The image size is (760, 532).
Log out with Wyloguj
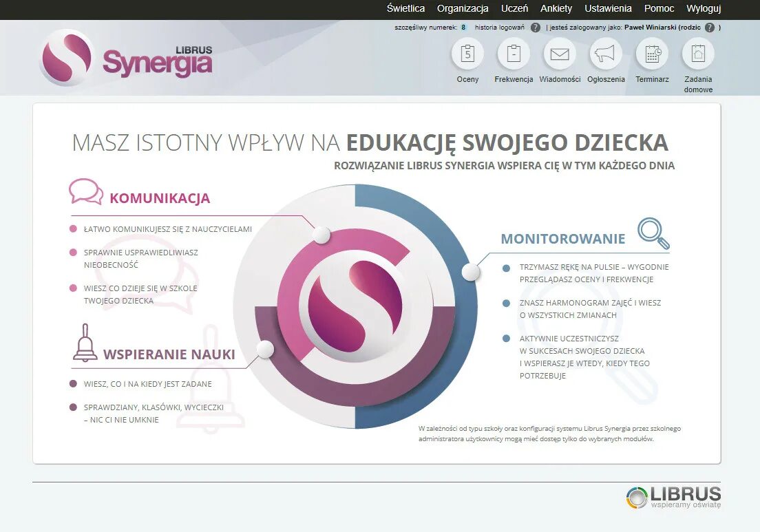tap(704, 8)
